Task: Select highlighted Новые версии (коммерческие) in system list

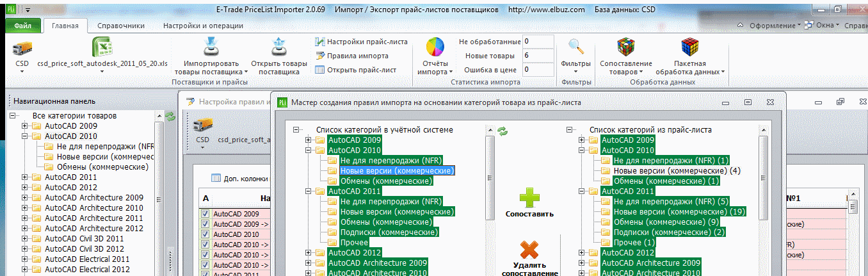Action: coord(398,171)
